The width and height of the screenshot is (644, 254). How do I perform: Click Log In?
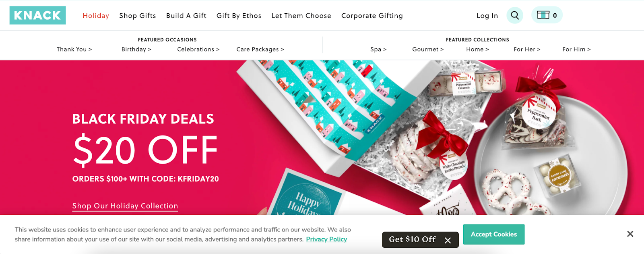click(487, 16)
